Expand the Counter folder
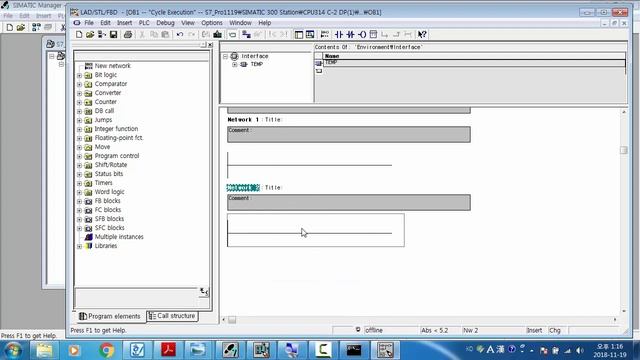This screenshot has width=640, height=360. click(x=79, y=102)
